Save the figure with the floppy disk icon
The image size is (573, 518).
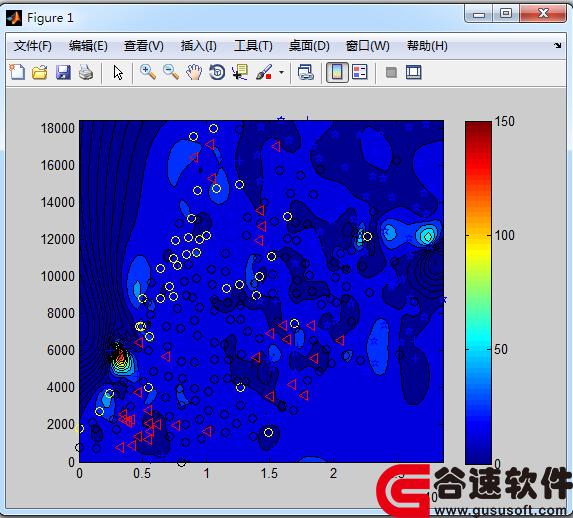pyautogui.click(x=63, y=72)
